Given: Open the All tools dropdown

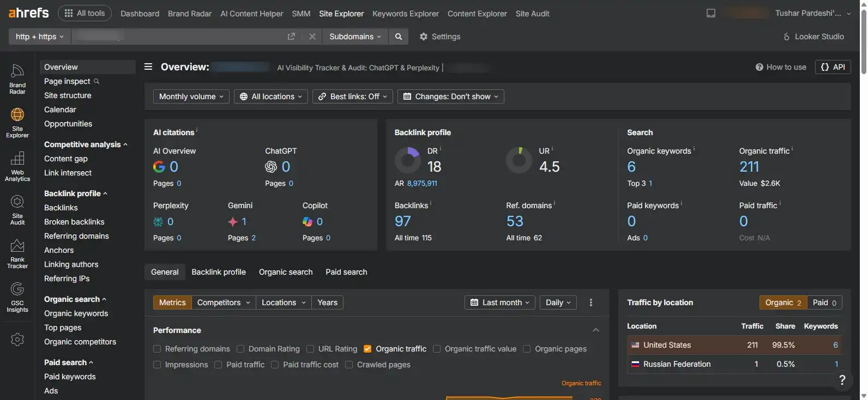Looking at the screenshot, I should click(85, 13).
